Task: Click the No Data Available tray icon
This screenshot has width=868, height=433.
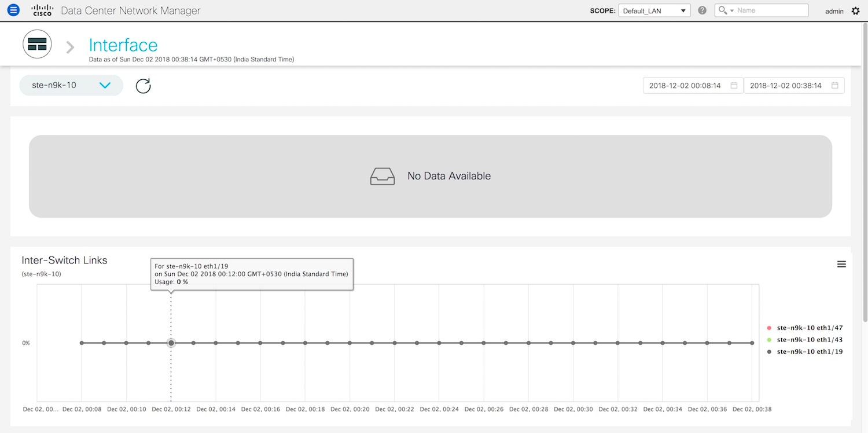Action: [x=382, y=176]
